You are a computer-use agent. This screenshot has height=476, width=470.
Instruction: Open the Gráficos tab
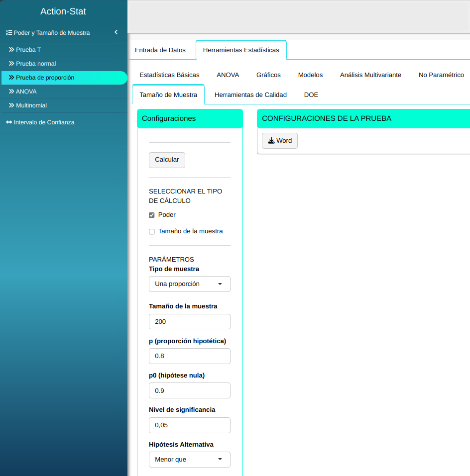268,75
